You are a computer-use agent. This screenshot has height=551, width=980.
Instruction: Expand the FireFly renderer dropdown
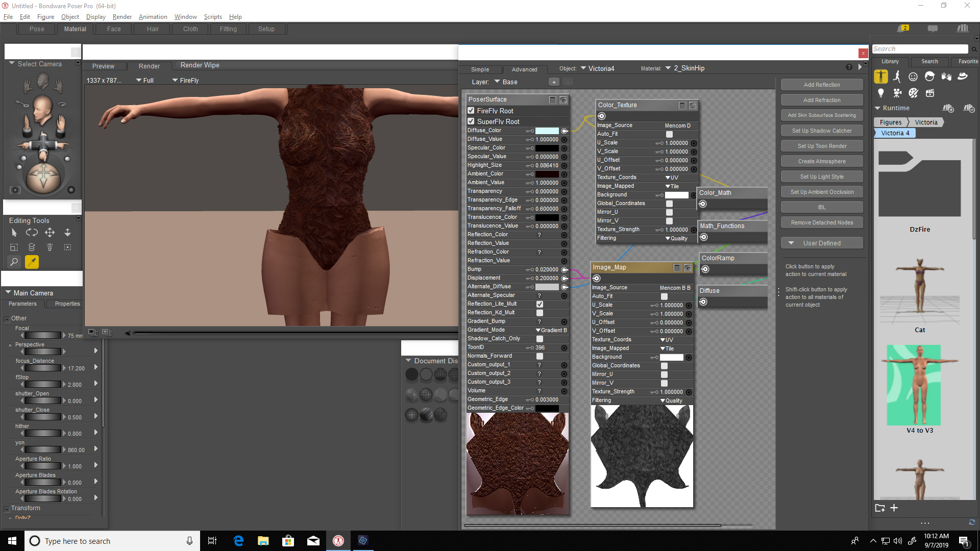(185, 81)
